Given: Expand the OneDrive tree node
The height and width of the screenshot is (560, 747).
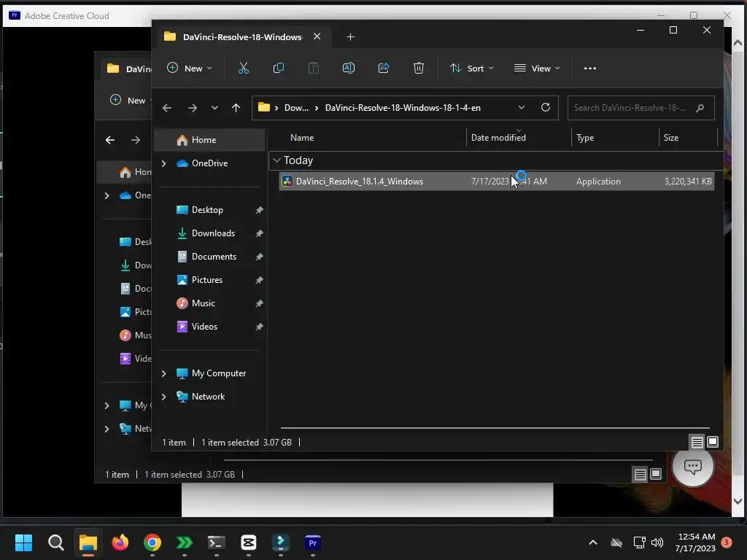Looking at the screenshot, I should pos(163,163).
